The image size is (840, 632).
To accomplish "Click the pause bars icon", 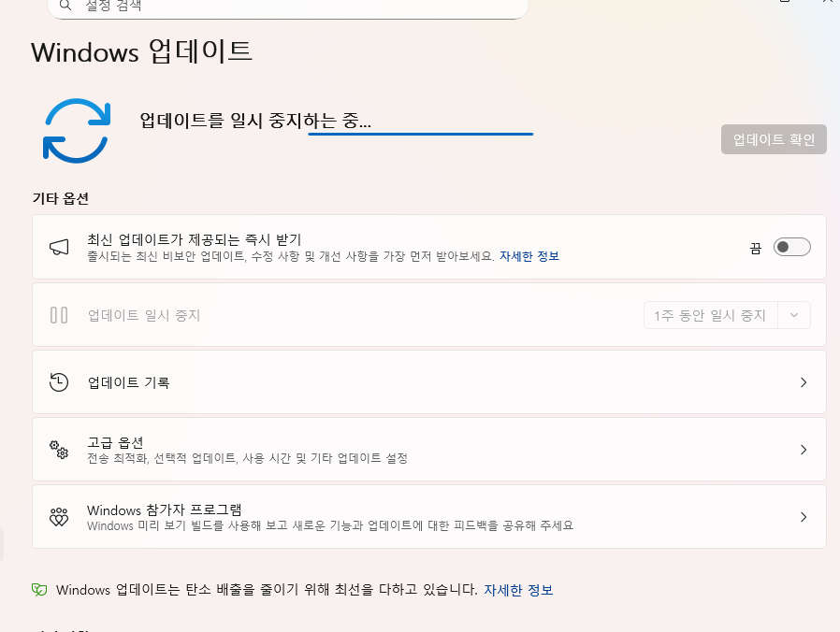I will coord(59,315).
